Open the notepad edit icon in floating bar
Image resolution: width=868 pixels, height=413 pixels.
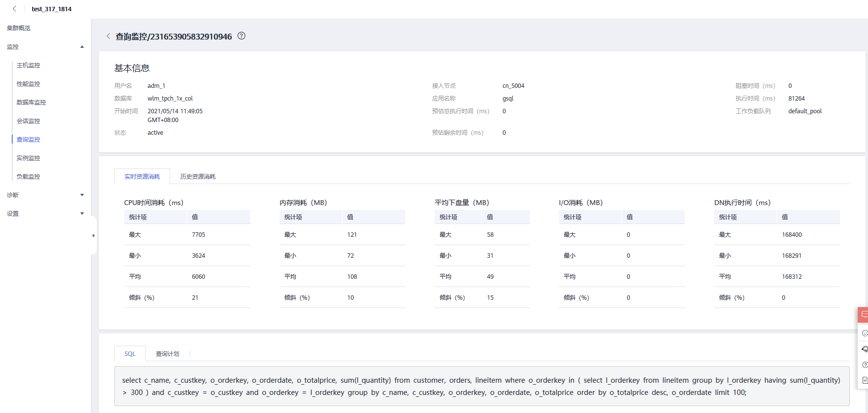pyautogui.click(x=864, y=380)
